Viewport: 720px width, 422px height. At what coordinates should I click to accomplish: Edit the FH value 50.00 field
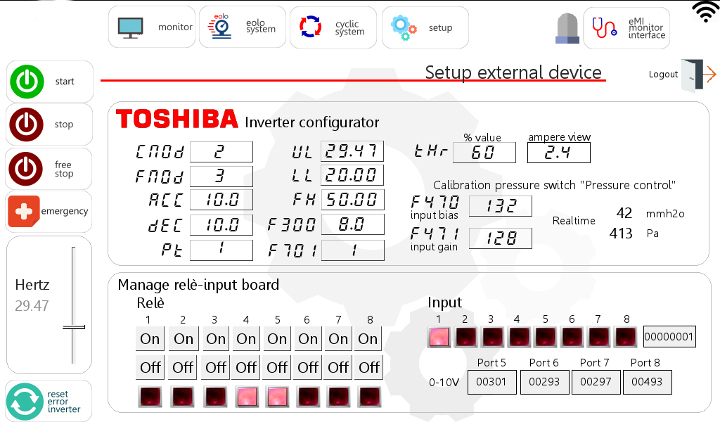[x=352, y=200]
